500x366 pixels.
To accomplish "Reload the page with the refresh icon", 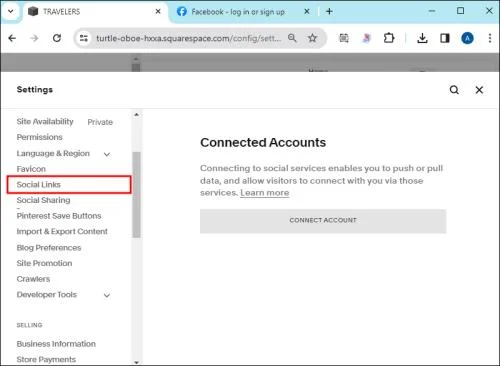I will (57, 38).
